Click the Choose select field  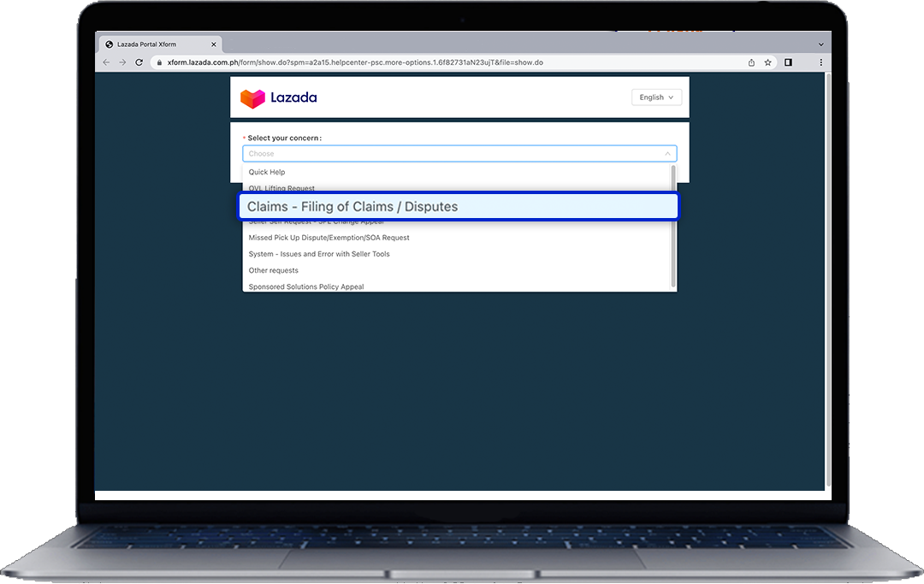pyautogui.click(x=428, y=153)
